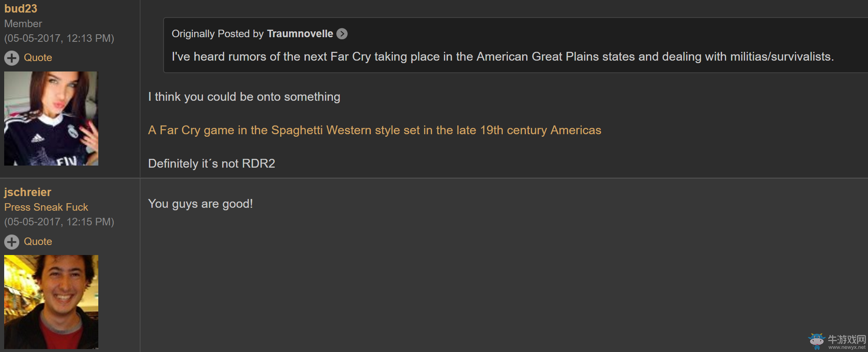Click the plus icon beside jschreier's Quote

[12, 242]
